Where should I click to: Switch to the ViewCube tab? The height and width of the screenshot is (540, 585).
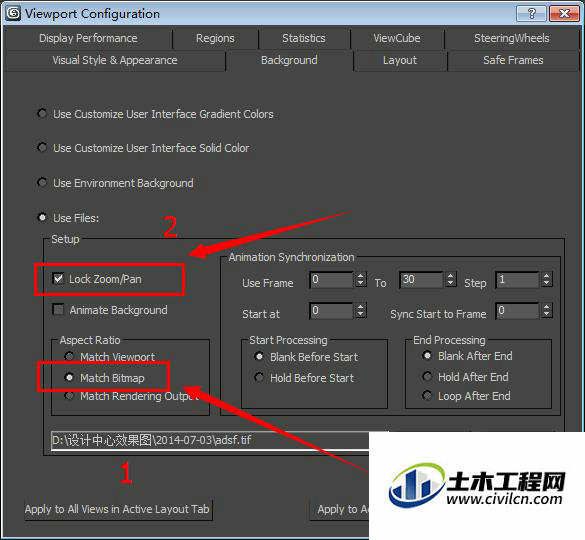click(x=397, y=38)
